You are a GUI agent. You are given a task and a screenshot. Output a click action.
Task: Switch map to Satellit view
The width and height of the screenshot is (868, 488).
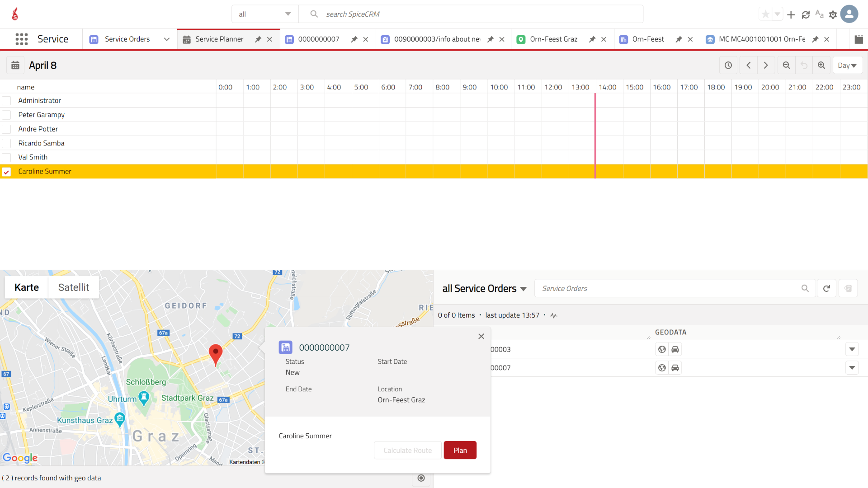[x=73, y=287]
